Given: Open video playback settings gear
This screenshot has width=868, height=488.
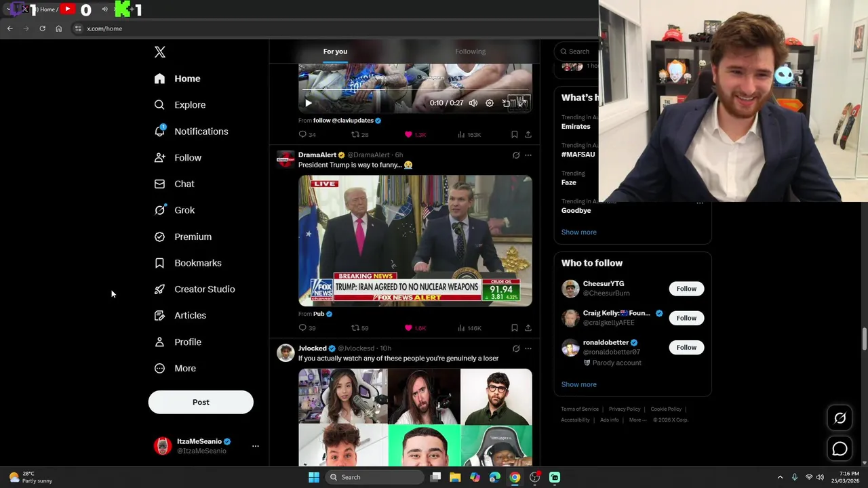Looking at the screenshot, I should point(490,103).
